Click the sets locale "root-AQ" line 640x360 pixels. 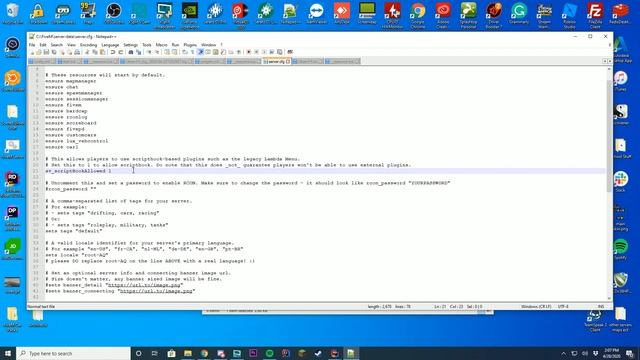(x=76, y=255)
